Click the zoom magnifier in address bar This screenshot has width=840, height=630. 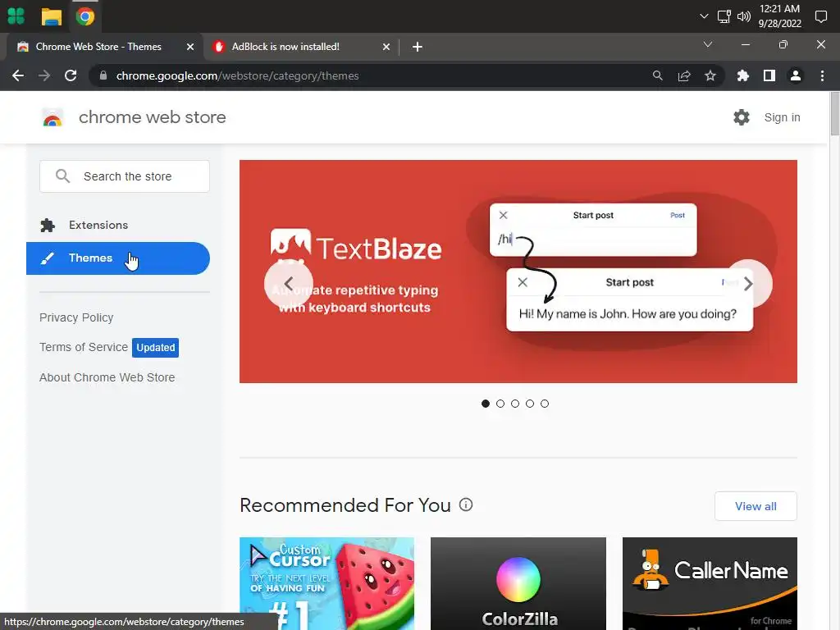pos(657,75)
